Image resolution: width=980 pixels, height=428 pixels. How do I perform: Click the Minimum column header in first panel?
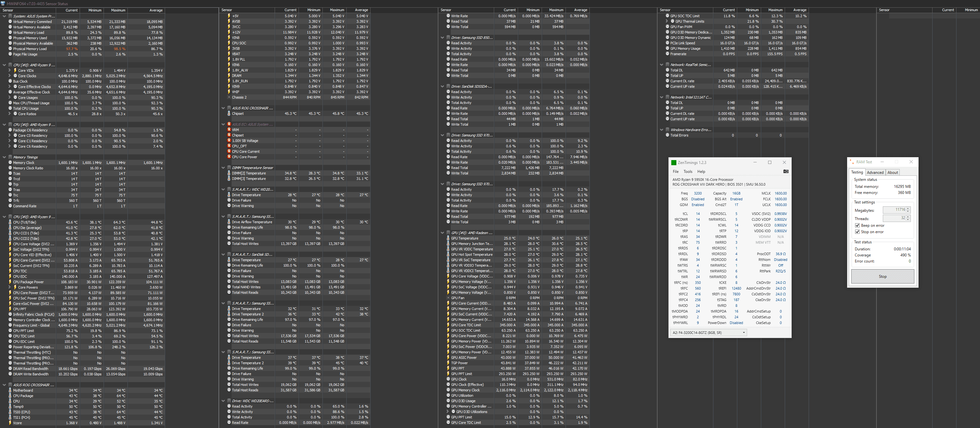[x=91, y=10]
